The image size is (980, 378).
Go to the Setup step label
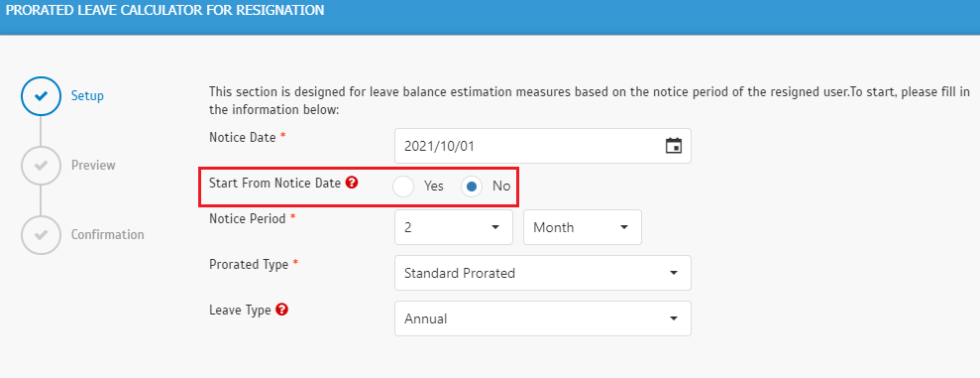[x=87, y=96]
